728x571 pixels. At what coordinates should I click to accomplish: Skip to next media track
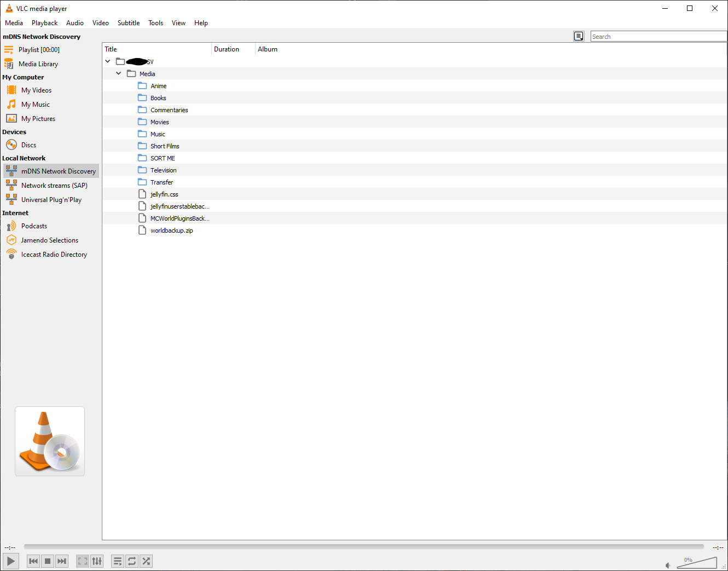pyautogui.click(x=62, y=561)
